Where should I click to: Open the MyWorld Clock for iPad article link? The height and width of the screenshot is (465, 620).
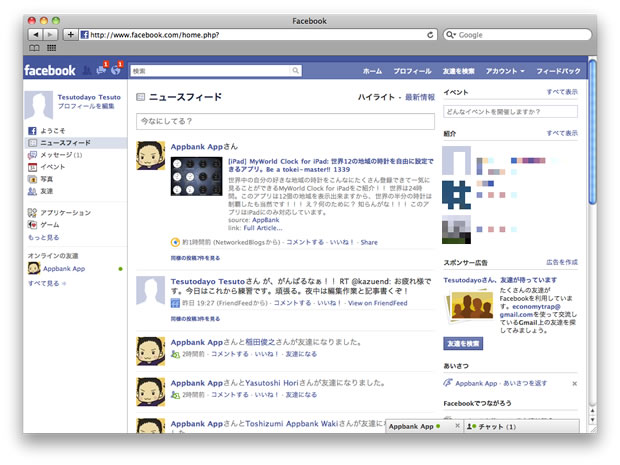(x=331, y=165)
